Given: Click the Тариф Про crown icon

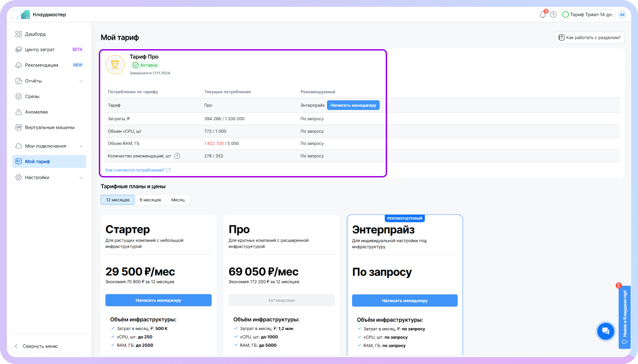Looking at the screenshot, I should pos(115,65).
